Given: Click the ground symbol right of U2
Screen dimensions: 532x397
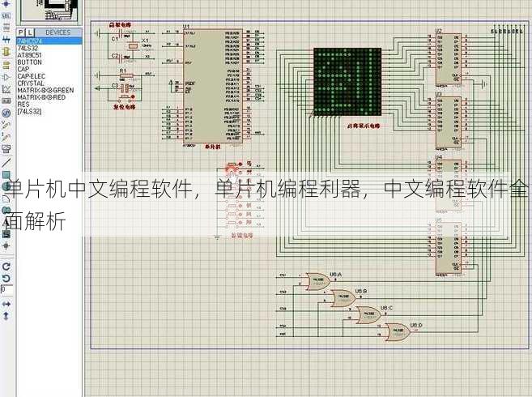Looking at the screenshot, I should point(484,83).
